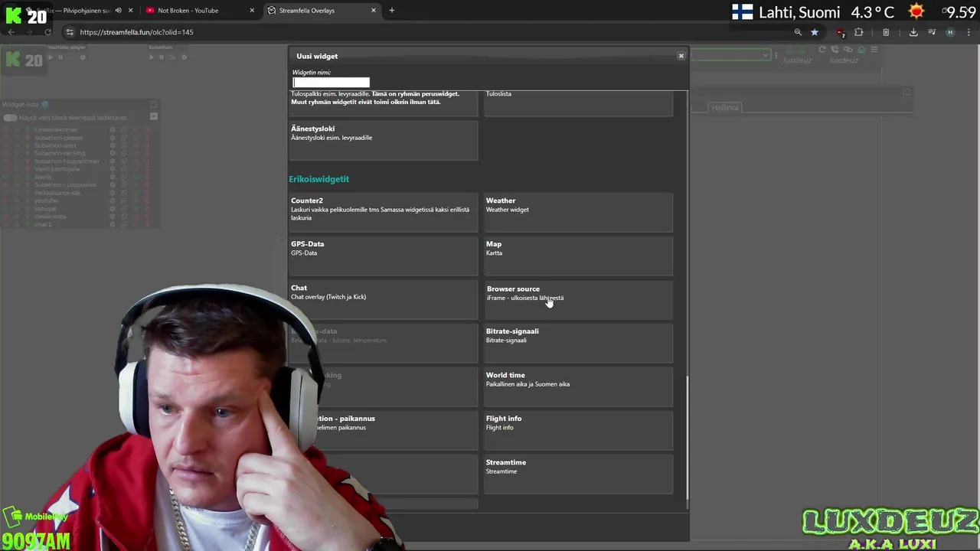Screen dimensions: 980x551
Task: Click the Widget-lista info icon
Action: click(x=45, y=104)
